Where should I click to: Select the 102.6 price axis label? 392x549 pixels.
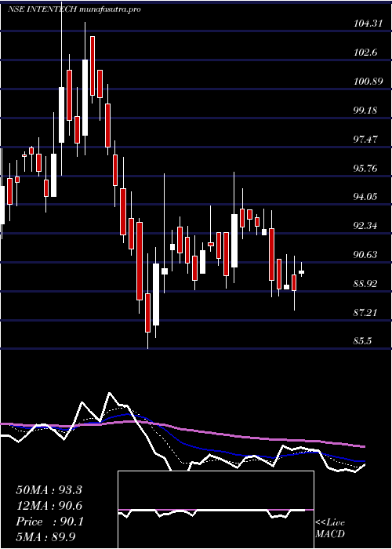click(x=365, y=53)
